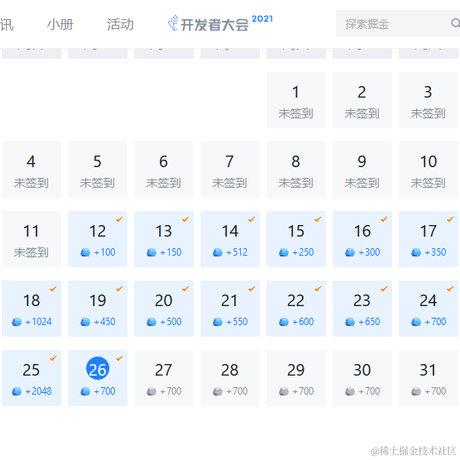The height and width of the screenshot is (460, 460).
Task: Click 未签到 under day 9
Action: [362, 183]
